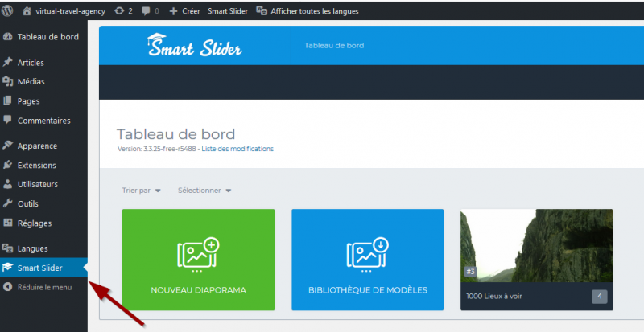
Task: Collapse sidebar via Réduire le menu
Action: (x=43, y=287)
